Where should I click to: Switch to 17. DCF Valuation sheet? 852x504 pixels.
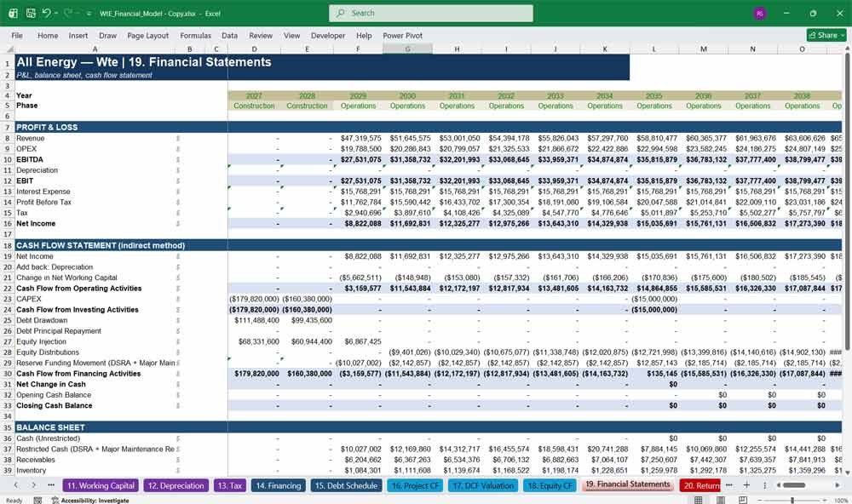[483, 485]
